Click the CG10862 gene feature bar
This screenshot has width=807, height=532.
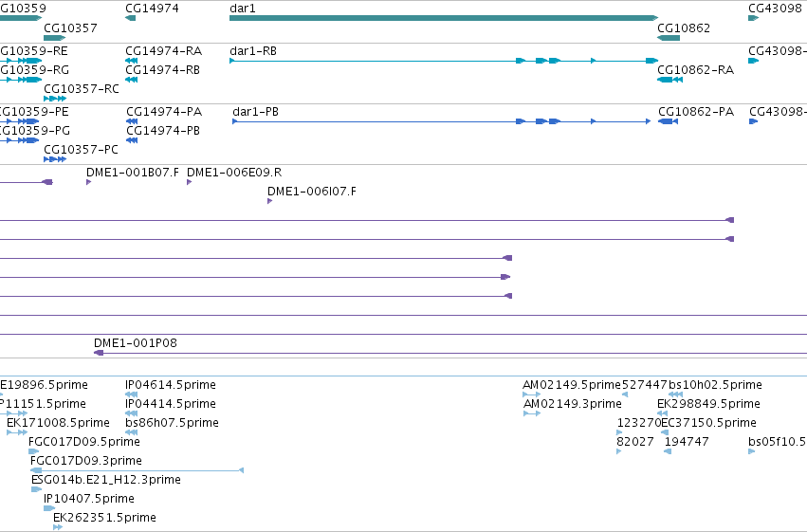[x=669, y=38]
